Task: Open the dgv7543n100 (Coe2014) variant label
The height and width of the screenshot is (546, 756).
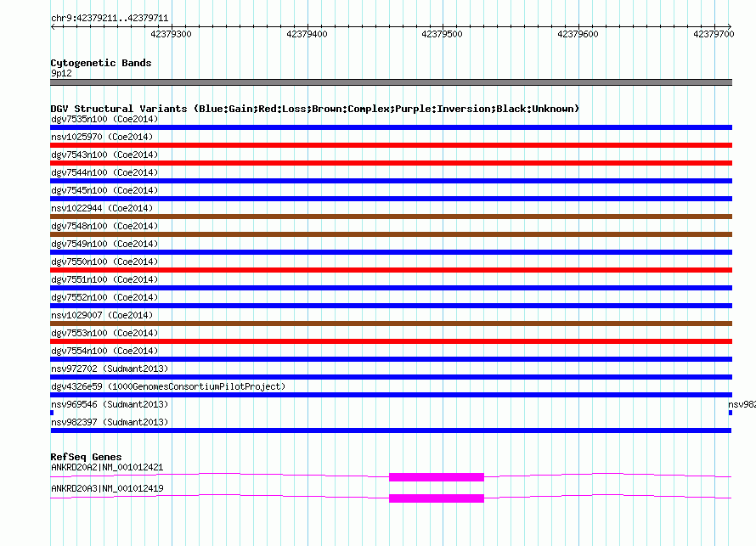Action: click(104, 155)
